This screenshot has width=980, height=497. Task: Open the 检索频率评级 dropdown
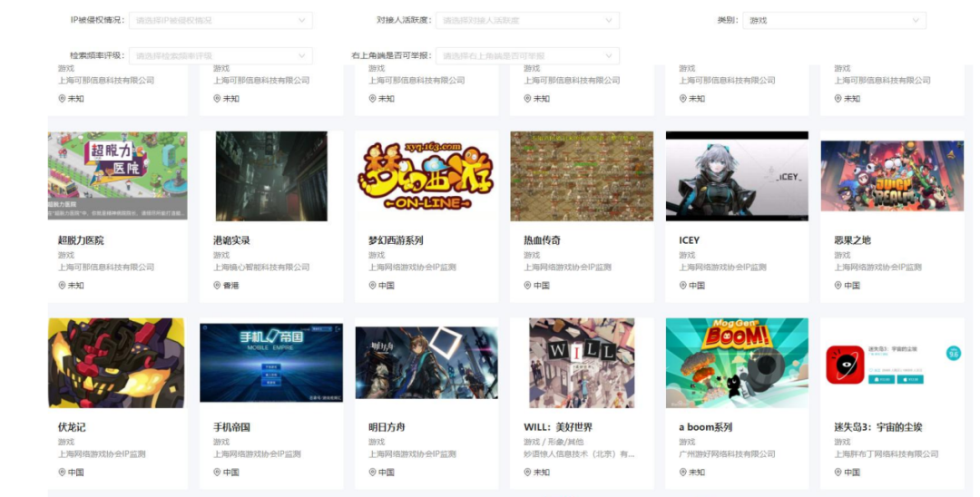click(x=220, y=55)
